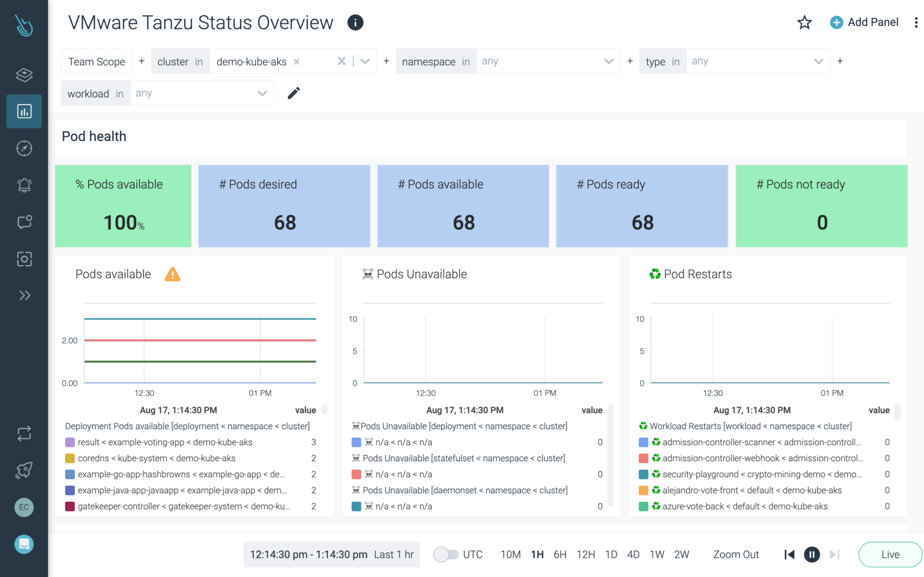
Task: Open Integrations via the sync arrows icon
Action: (x=24, y=433)
